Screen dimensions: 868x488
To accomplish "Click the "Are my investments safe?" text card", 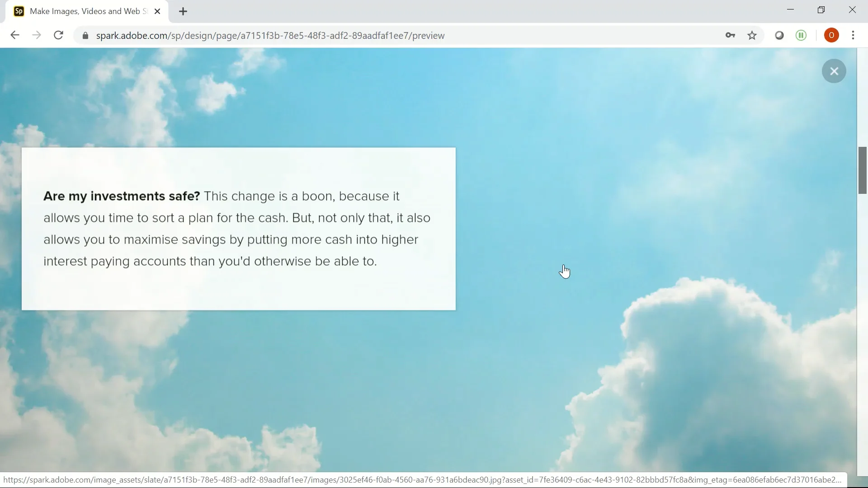I will point(238,229).
